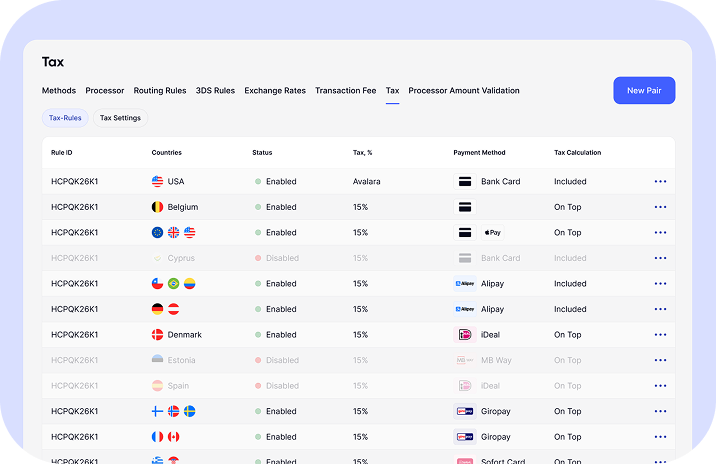Open the 3DS Rules tab
716x464 pixels.
tap(215, 90)
